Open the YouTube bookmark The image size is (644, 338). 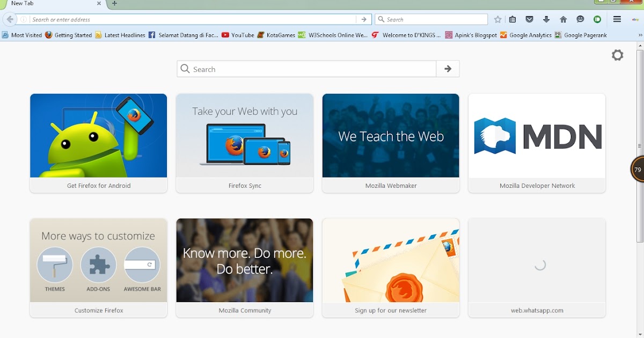238,35
